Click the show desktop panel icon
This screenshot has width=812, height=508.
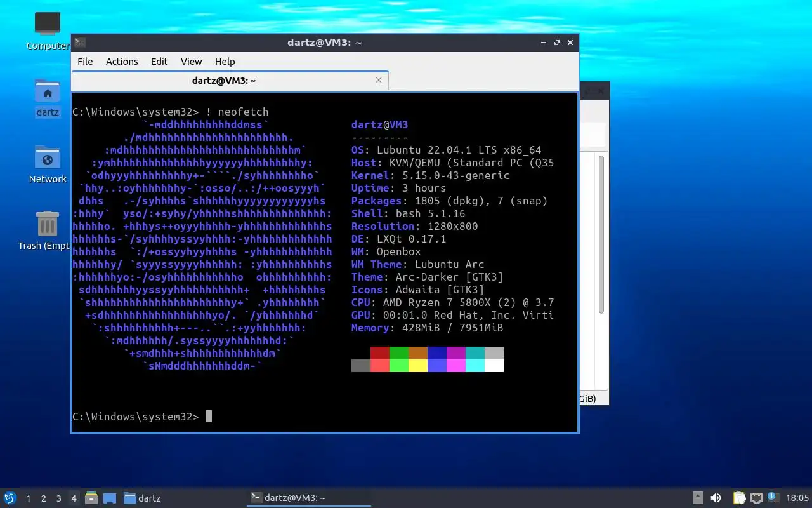pyautogui.click(x=110, y=498)
